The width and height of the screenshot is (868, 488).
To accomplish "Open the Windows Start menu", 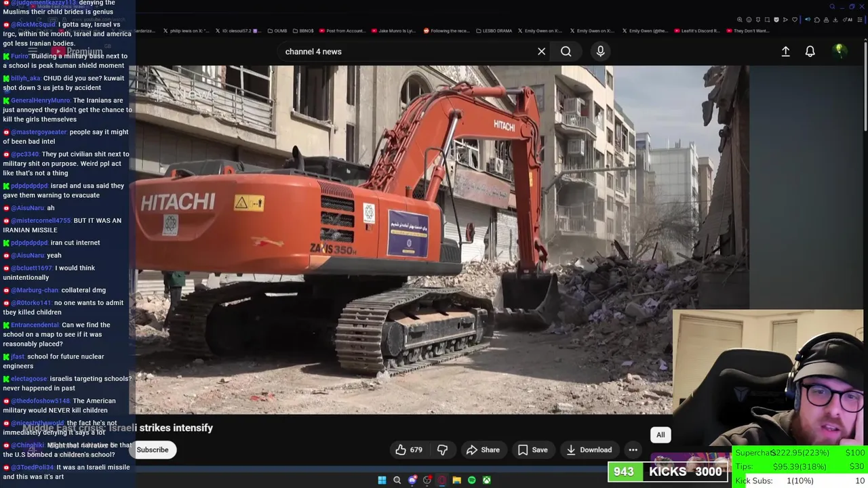I will coord(382,480).
